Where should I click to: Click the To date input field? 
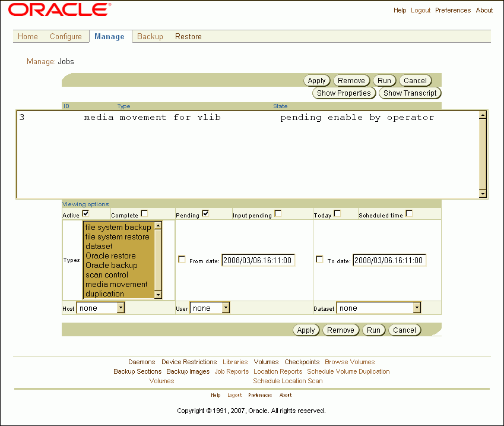click(389, 260)
